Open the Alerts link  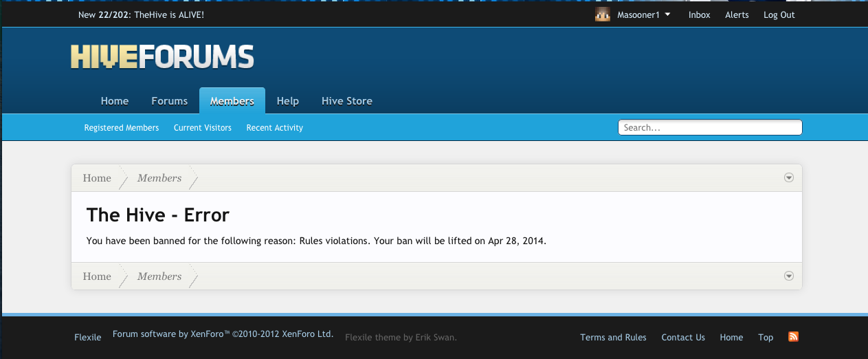point(737,14)
